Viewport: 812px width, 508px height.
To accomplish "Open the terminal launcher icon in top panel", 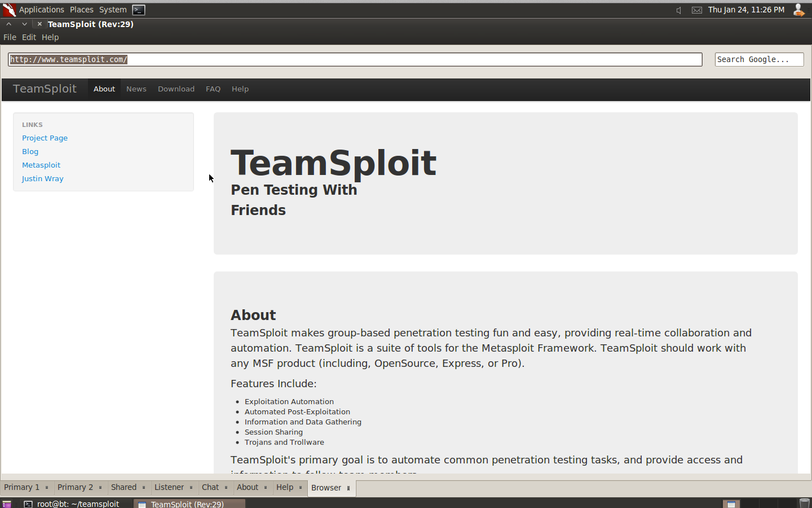I will click(139, 10).
